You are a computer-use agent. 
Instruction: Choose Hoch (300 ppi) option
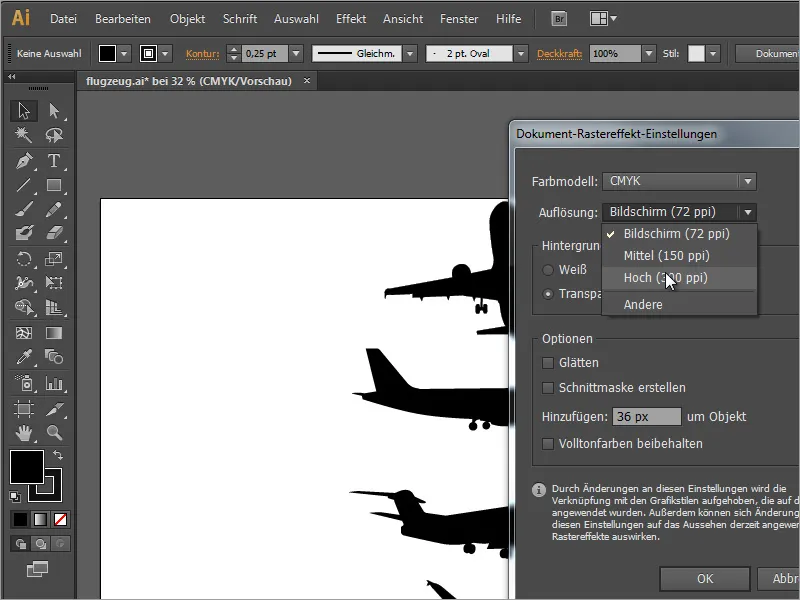click(680, 278)
